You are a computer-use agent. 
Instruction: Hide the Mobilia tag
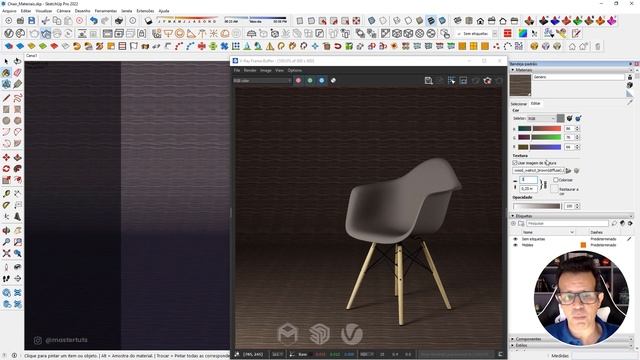coord(515,245)
